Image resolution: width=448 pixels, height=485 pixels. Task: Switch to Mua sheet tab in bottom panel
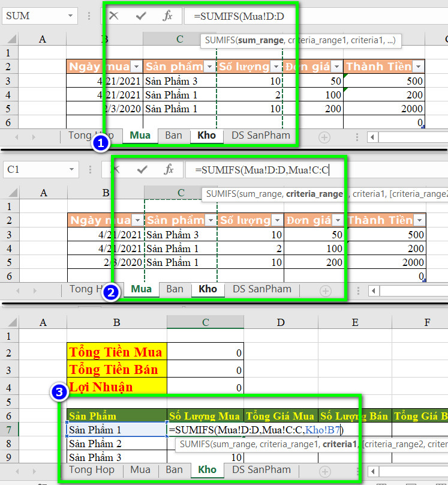[x=140, y=469]
